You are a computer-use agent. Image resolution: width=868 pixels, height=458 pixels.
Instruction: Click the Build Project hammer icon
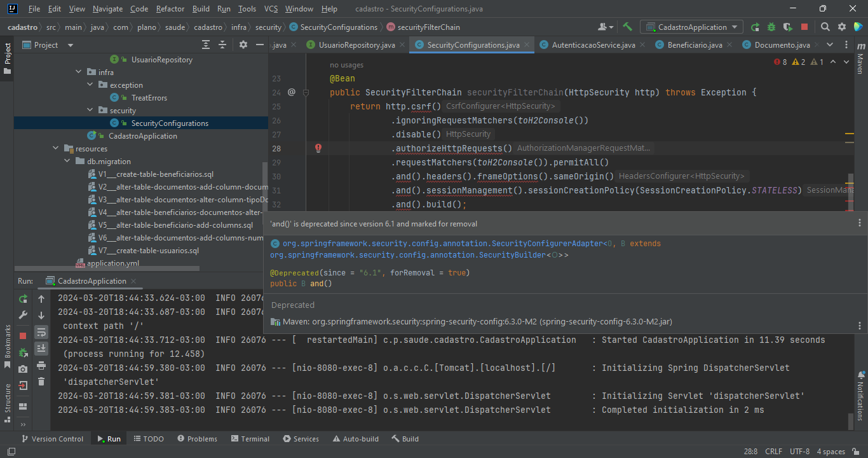point(627,27)
